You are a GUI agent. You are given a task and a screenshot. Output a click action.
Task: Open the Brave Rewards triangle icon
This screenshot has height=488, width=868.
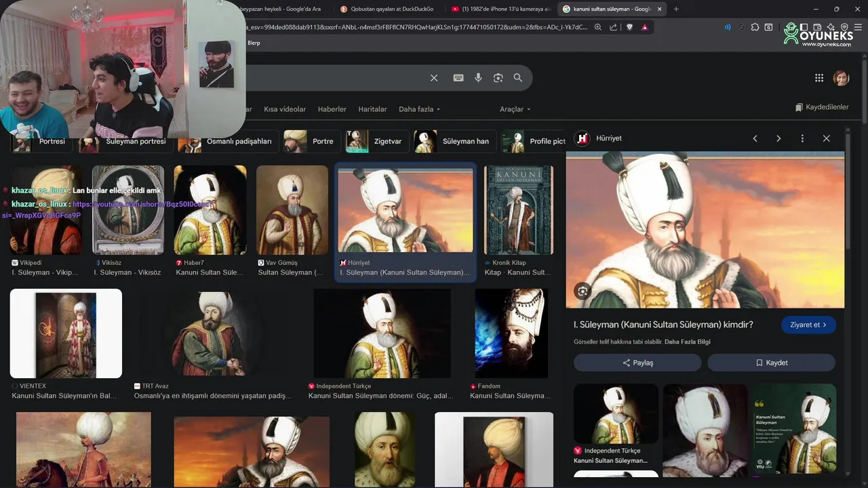(x=644, y=27)
